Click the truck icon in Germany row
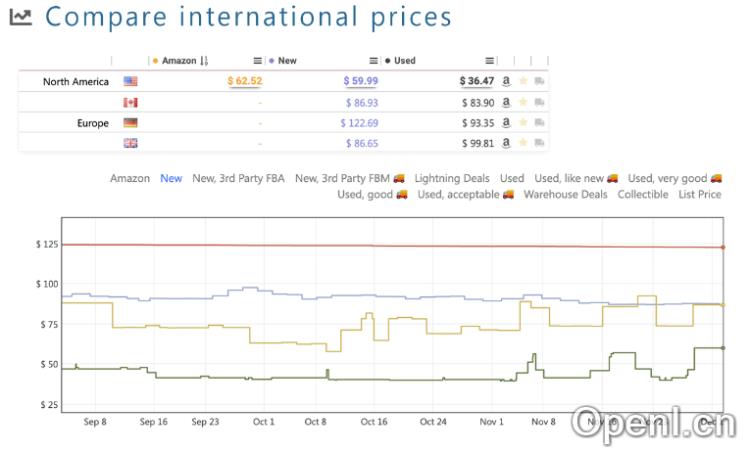 pos(539,123)
